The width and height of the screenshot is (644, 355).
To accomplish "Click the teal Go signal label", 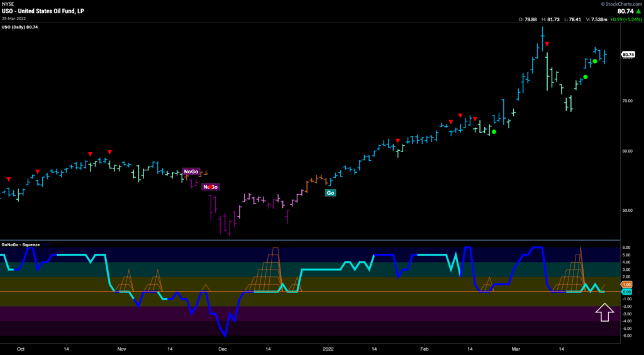I will point(330,193).
